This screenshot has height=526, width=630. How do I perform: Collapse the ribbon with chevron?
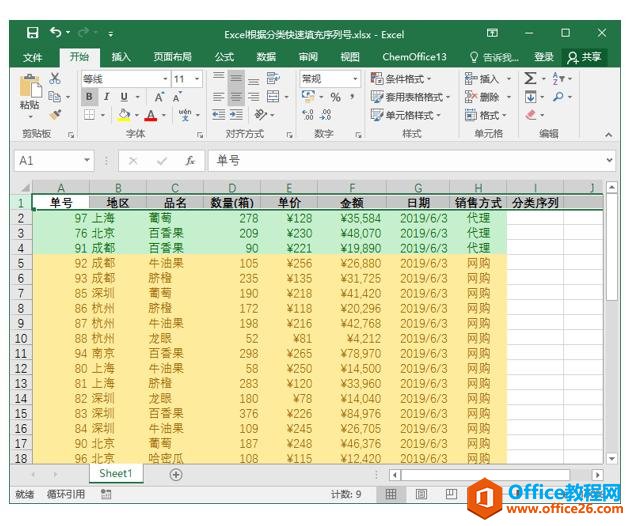point(609,135)
